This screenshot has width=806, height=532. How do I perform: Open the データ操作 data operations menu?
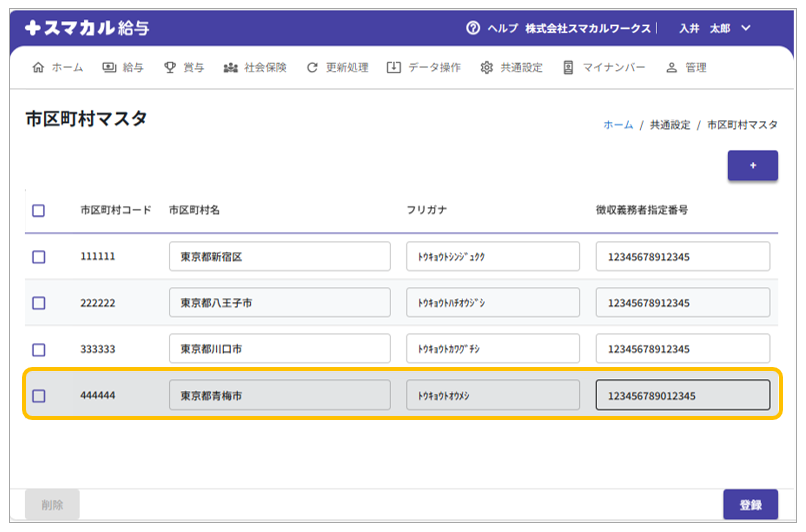(424, 68)
